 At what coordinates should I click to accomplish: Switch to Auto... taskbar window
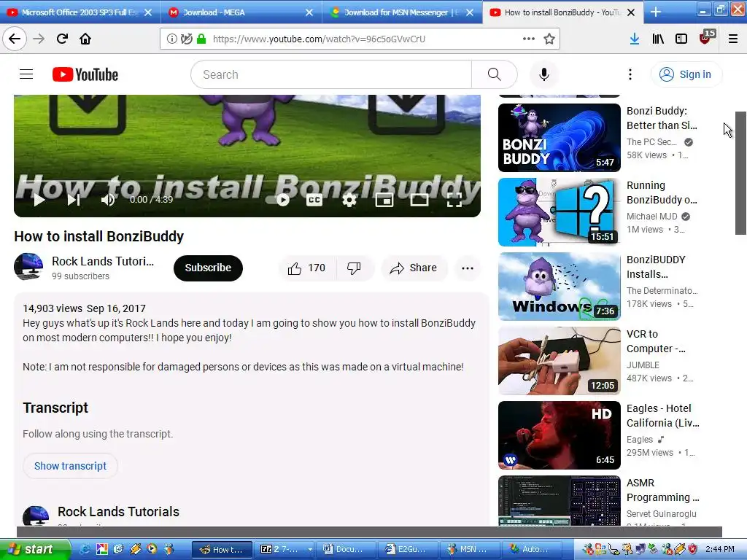[533, 549]
